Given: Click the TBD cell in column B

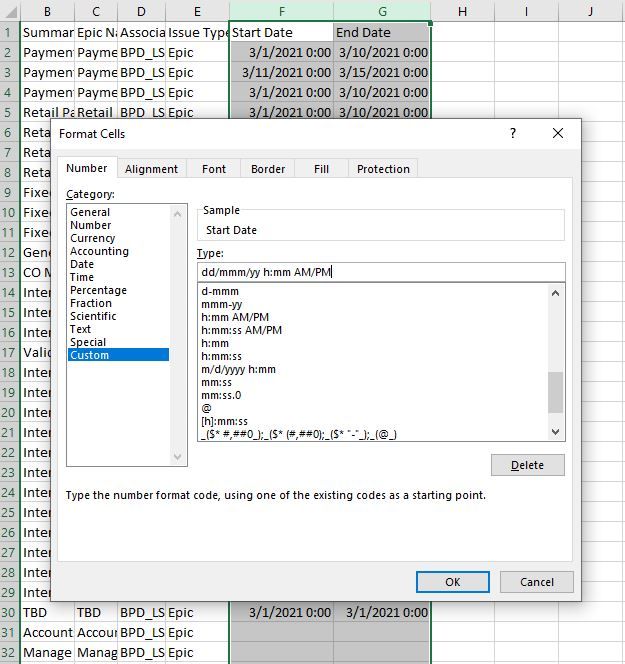Looking at the screenshot, I should click(47, 613).
